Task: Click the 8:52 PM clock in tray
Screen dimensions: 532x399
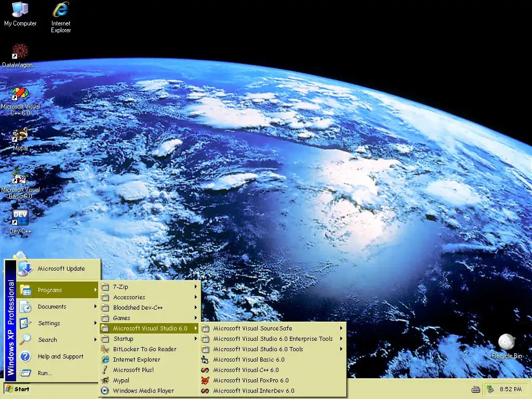Action: click(x=511, y=389)
